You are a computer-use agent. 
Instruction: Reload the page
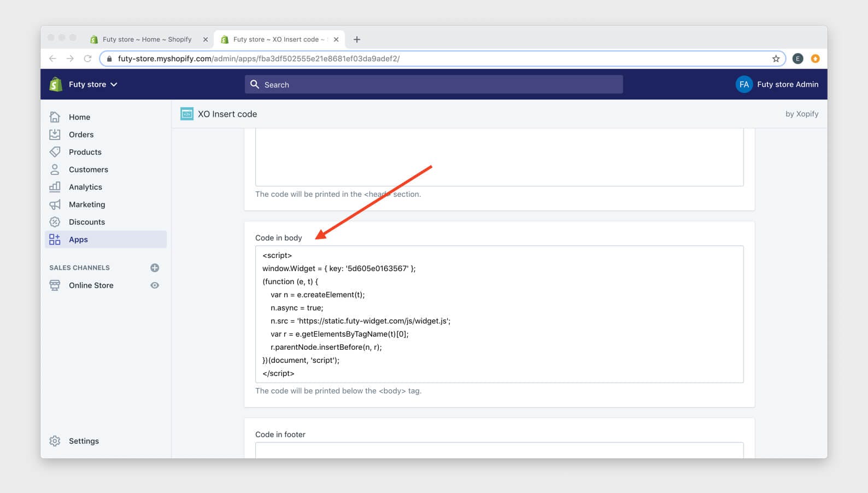[x=87, y=58]
